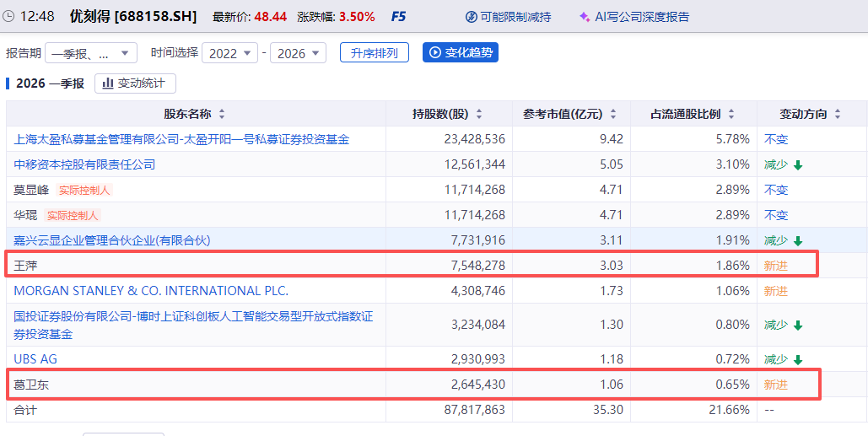The image size is (868, 436).
Task: Click the 变化趋势 button
Action: pyautogui.click(x=461, y=52)
